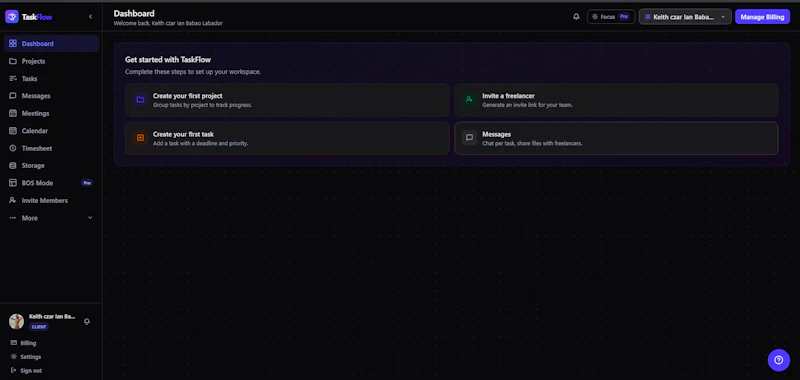Select Timesheet in the sidebar menu
Image resolution: width=800 pixels, height=380 pixels.
point(51,148)
